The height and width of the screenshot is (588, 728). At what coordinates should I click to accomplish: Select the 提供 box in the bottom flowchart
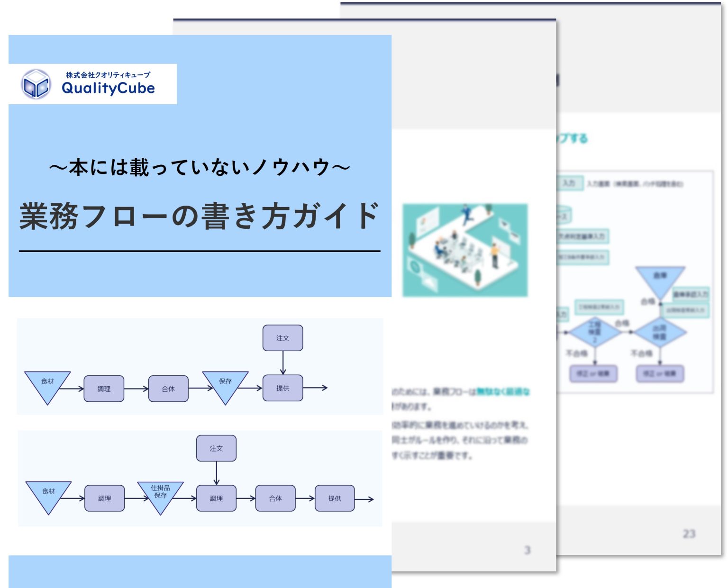click(x=334, y=498)
